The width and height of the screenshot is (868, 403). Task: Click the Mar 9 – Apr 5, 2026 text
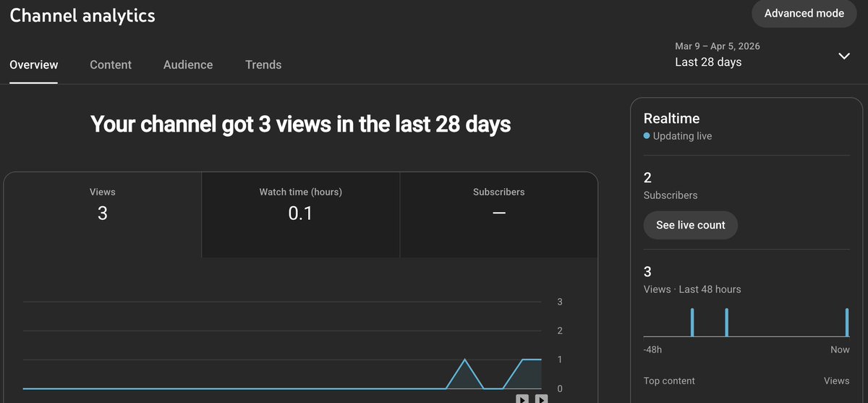click(718, 46)
